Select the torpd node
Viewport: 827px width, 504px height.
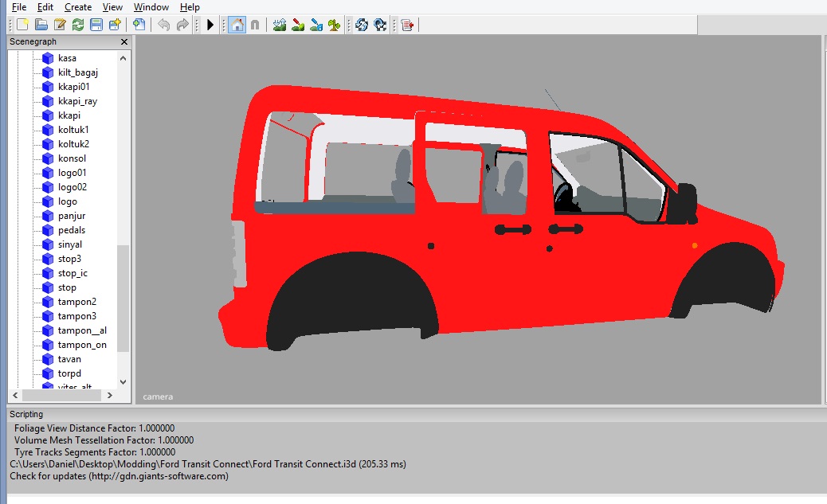(x=69, y=373)
